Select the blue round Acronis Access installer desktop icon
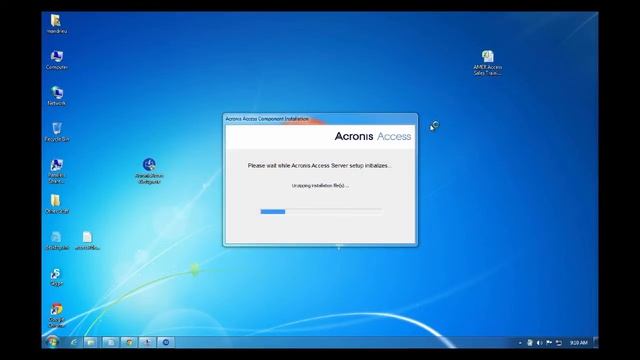Screen dimensions: 640x360 (149, 171)
